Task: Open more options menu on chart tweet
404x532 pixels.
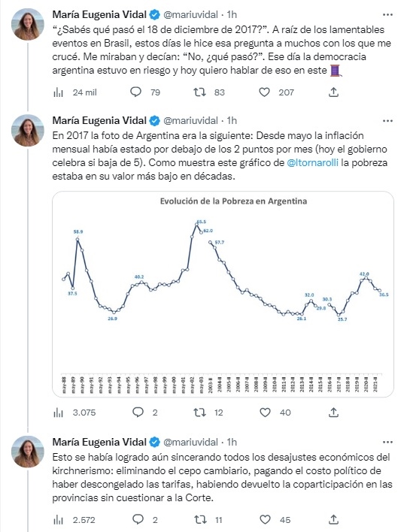Action: pos(387,121)
